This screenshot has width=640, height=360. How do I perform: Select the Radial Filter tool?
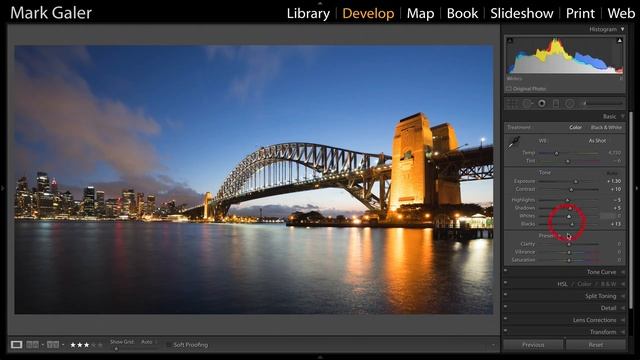570,104
